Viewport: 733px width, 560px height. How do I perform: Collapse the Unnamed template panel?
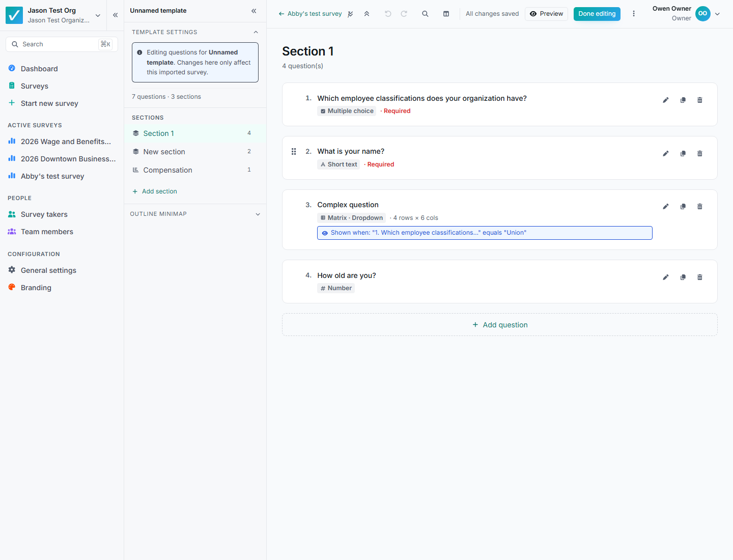click(253, 11)
